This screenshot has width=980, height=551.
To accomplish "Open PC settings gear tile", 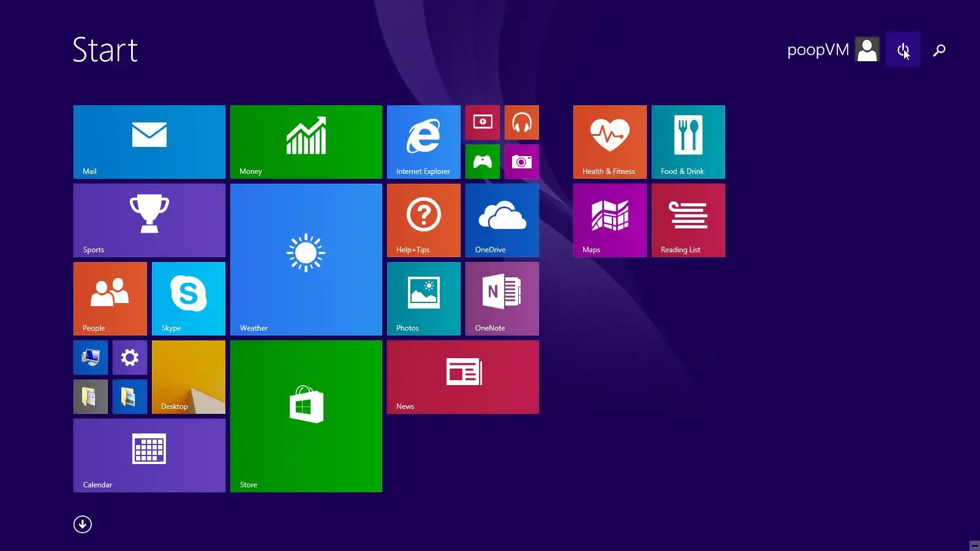I will pos(130,358).
